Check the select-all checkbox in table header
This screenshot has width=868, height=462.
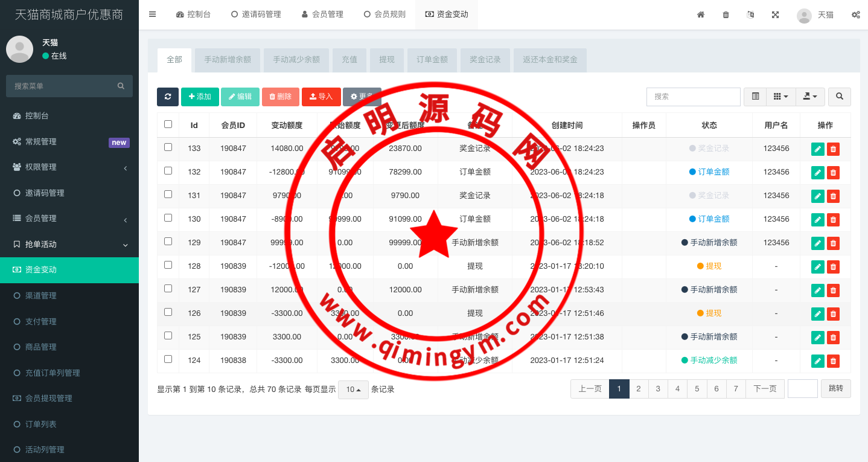[x=168, y=124]
